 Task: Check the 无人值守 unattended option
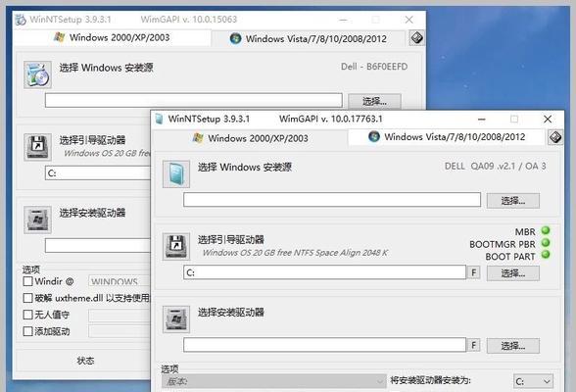(27, 315)
